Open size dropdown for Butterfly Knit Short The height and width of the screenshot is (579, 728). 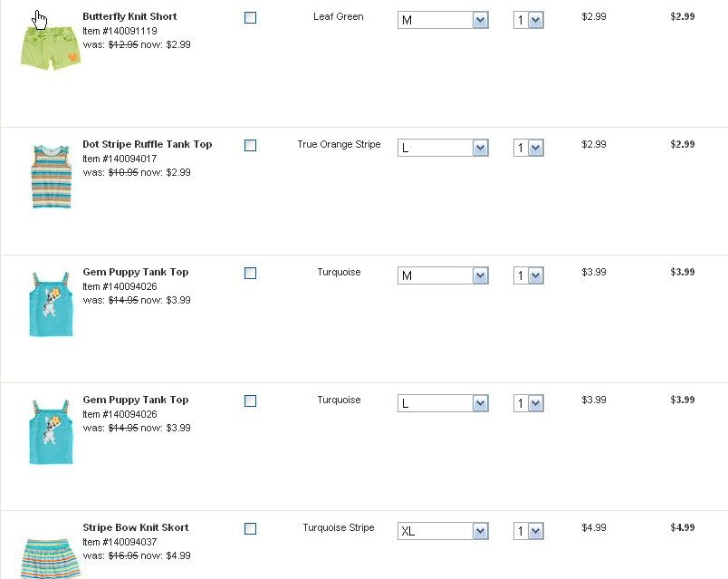(x=443, y=20)
